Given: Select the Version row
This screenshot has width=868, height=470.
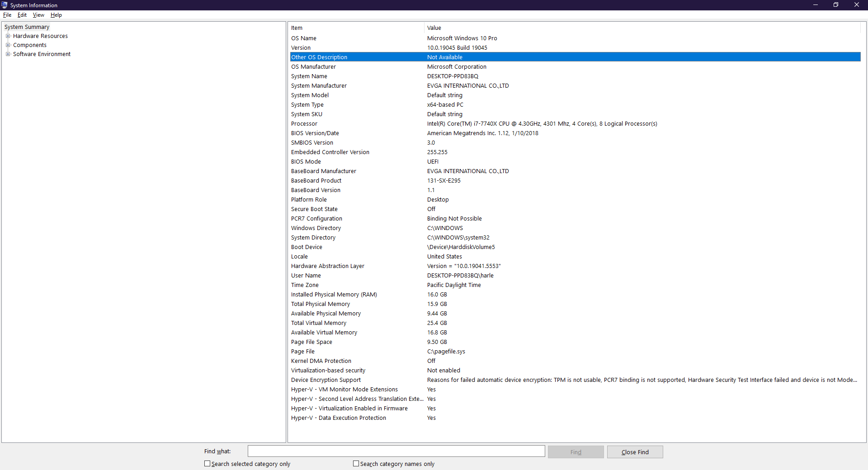Looking at the screenshot, I should point(575,48).
